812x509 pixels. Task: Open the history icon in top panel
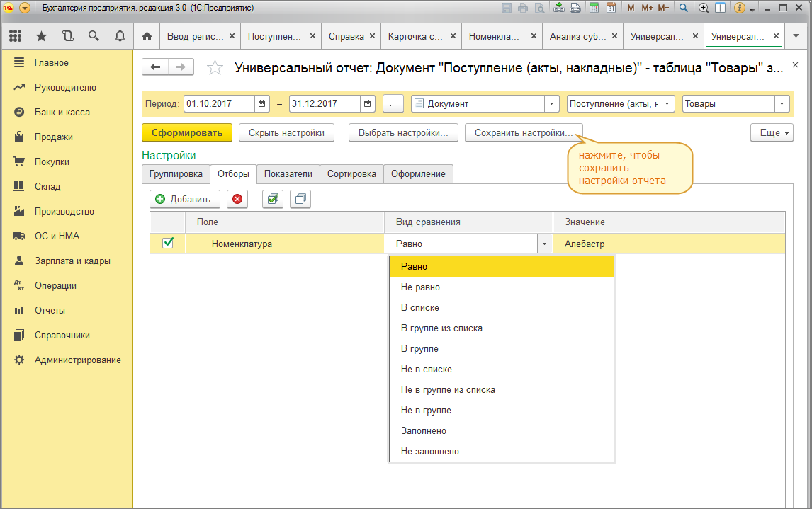(67, 36)
